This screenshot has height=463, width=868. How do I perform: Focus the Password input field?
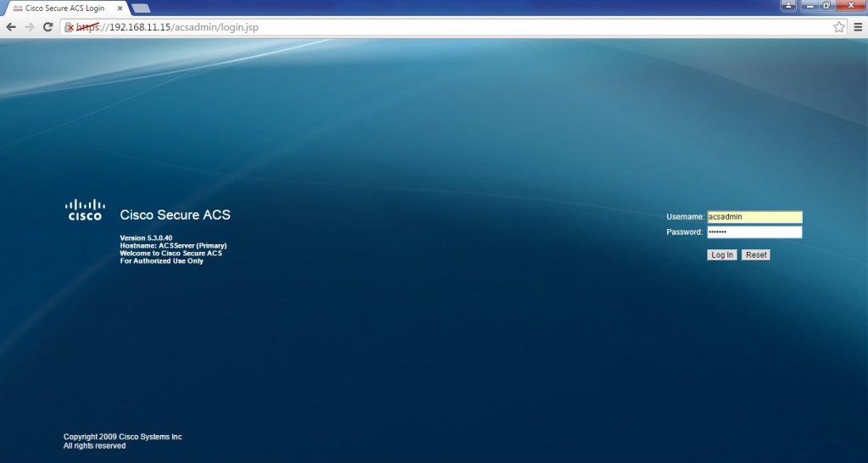tap(754, 232)
